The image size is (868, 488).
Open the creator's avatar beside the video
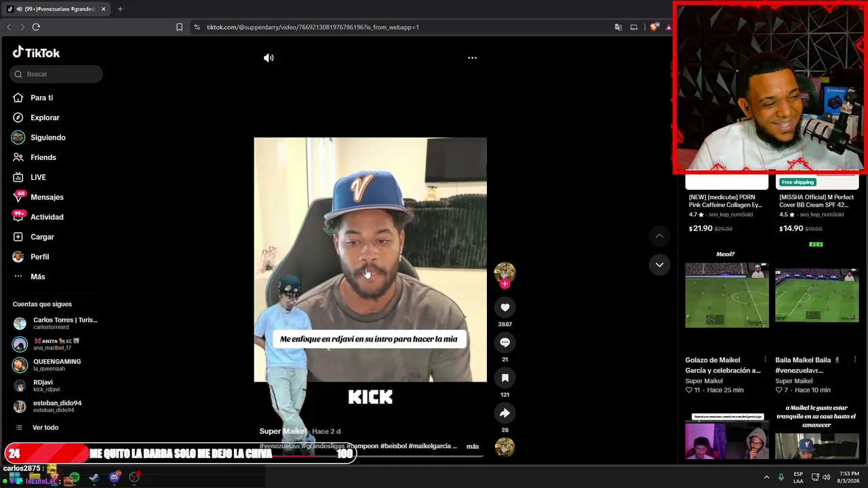tap(505, 272)
